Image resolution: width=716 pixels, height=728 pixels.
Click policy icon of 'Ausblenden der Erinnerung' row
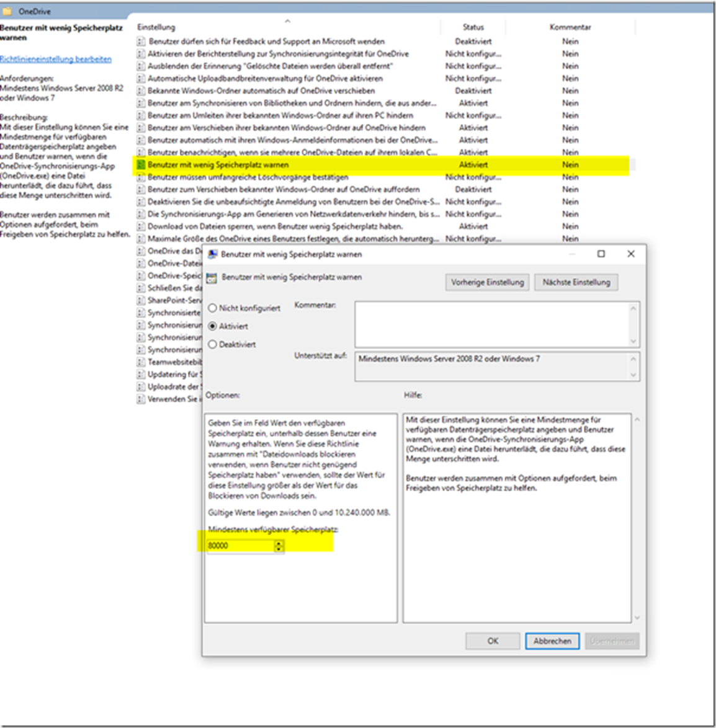[141, 66]
